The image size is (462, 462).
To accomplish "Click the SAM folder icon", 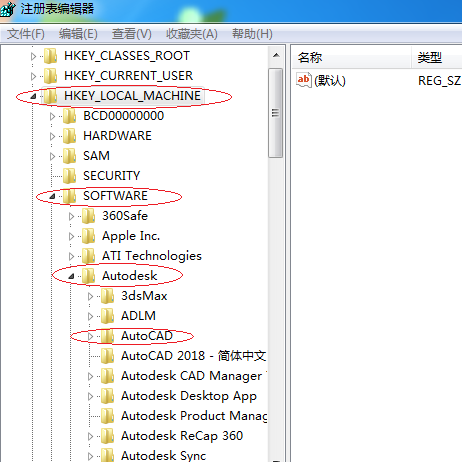I will point(70,156).
